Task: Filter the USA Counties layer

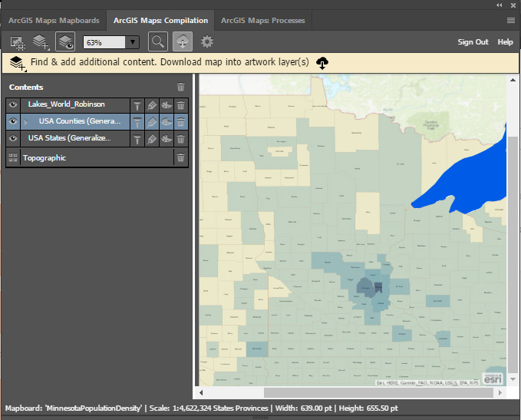Action: [137, 122]
